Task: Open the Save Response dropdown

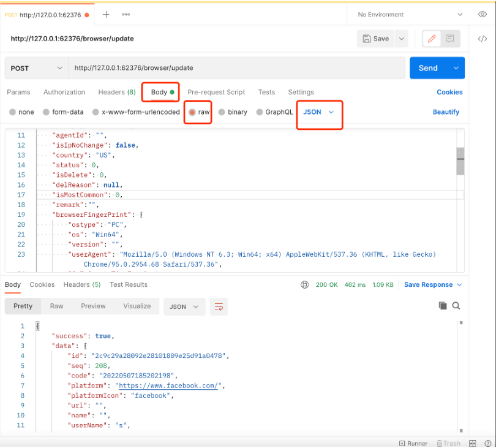Action: 433,284
